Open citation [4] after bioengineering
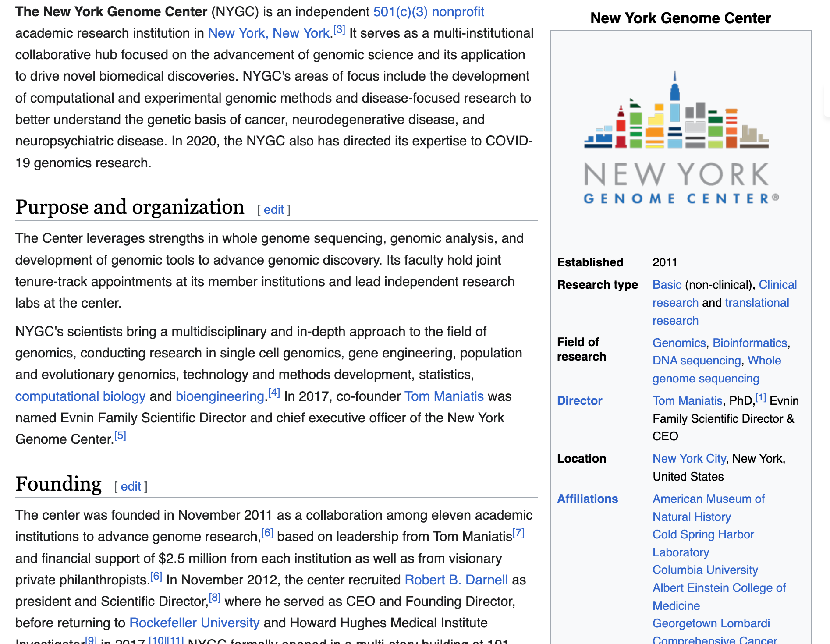 (274, 393)
